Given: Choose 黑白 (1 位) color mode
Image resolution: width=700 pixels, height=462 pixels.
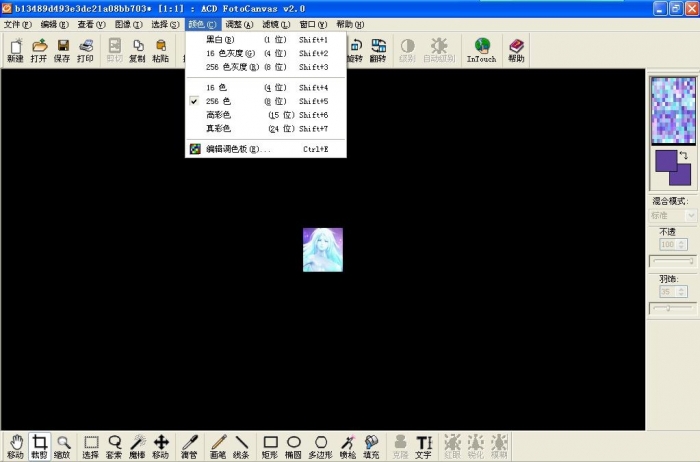Looking at the screenshot, I should pos(266,40).
